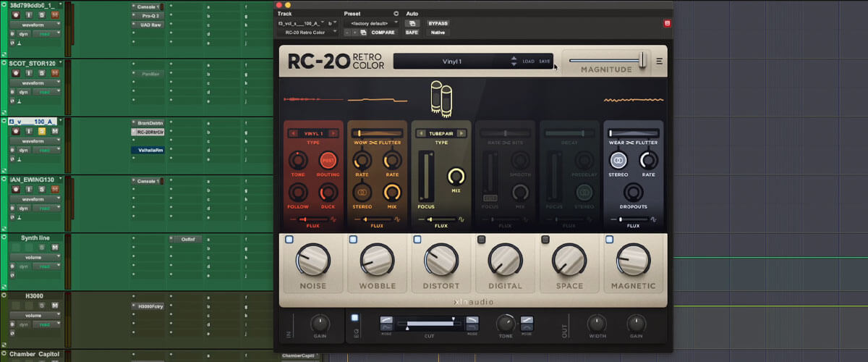Open the RC-20 hamburger menu icon
Viewport: 868px width, 362px height.
659,62
